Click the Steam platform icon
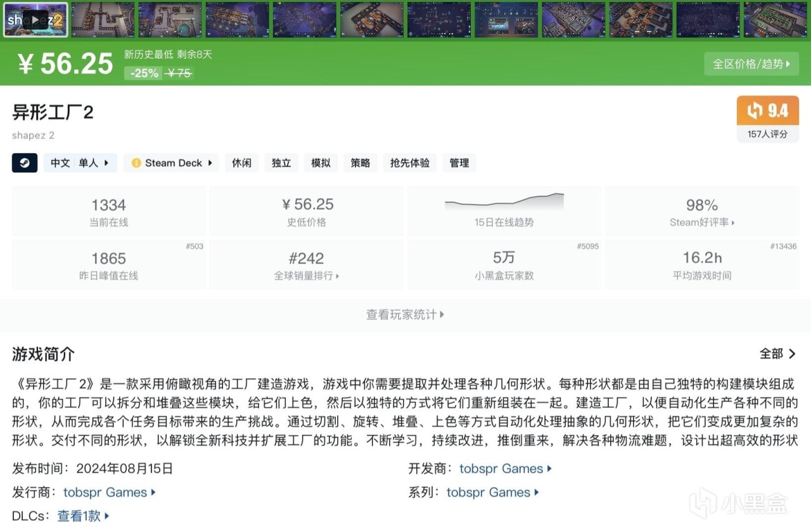The width and height of the screenshot is (811, 532). (25, 163)
